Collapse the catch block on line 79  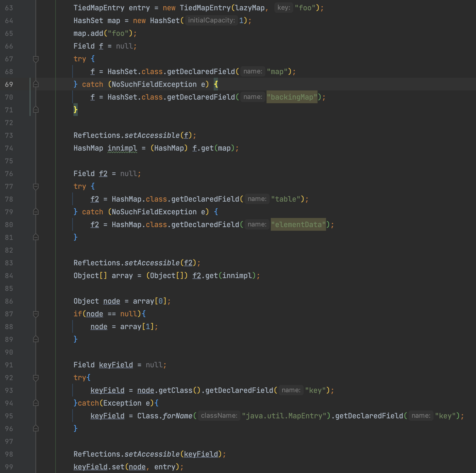pos(36,212)
